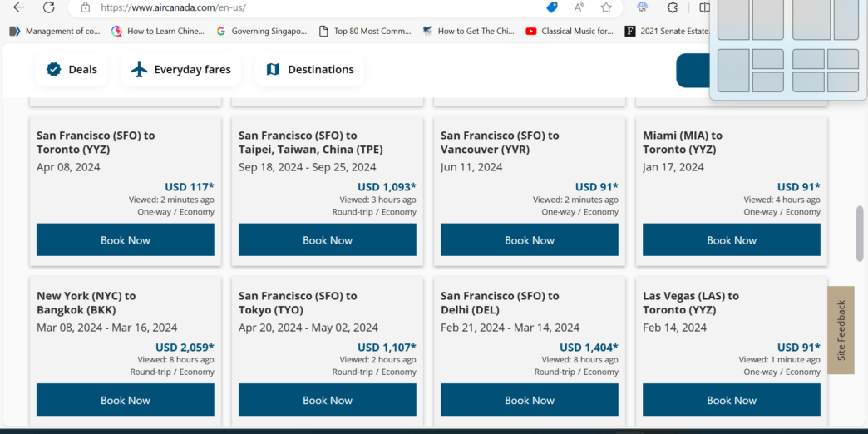The image size is (868, 434).
Task: Book Now for San Francisco to Taipei flight
Action: coord(328,240)
